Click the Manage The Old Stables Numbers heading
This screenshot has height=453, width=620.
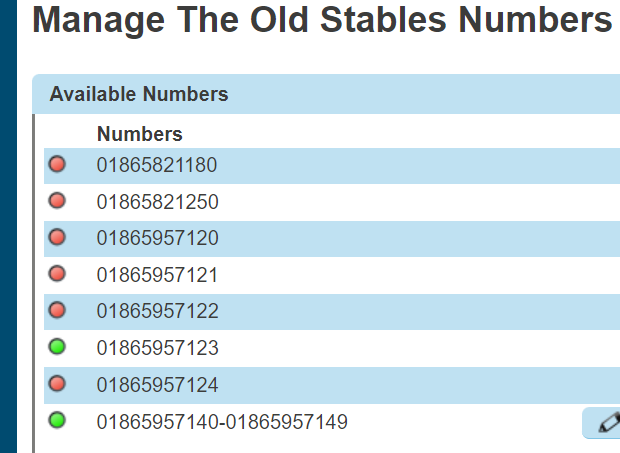pos(322,21)
